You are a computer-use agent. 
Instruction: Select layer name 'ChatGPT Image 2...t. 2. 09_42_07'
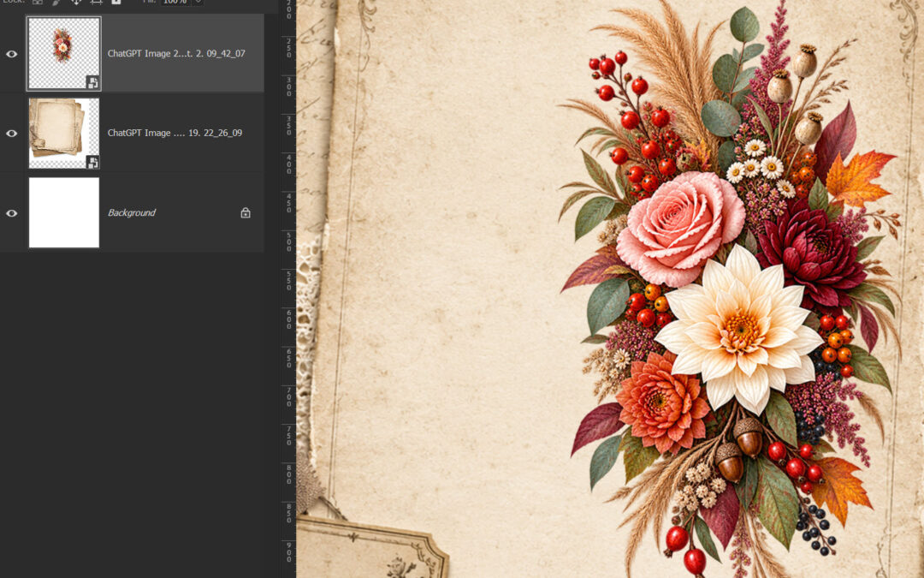(x=176, y=53)
